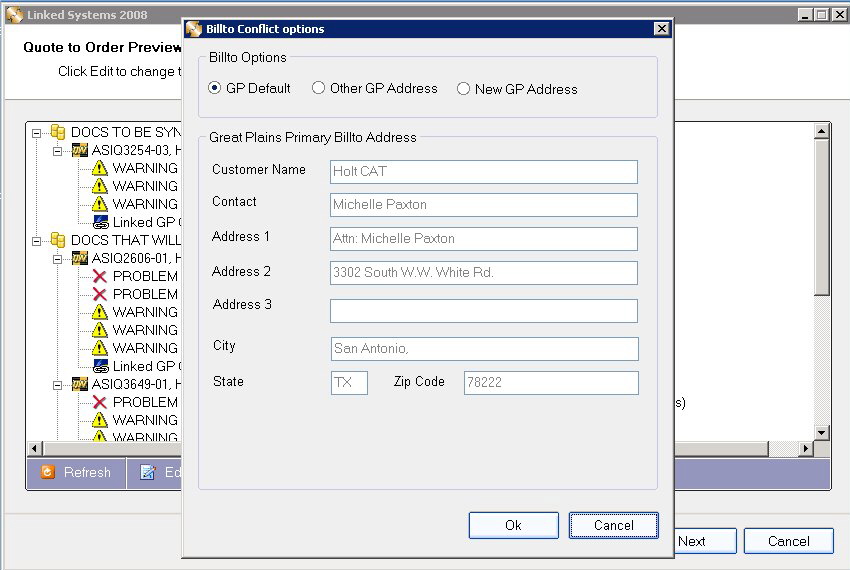Click the Billto Conflict options title icon

194,29
